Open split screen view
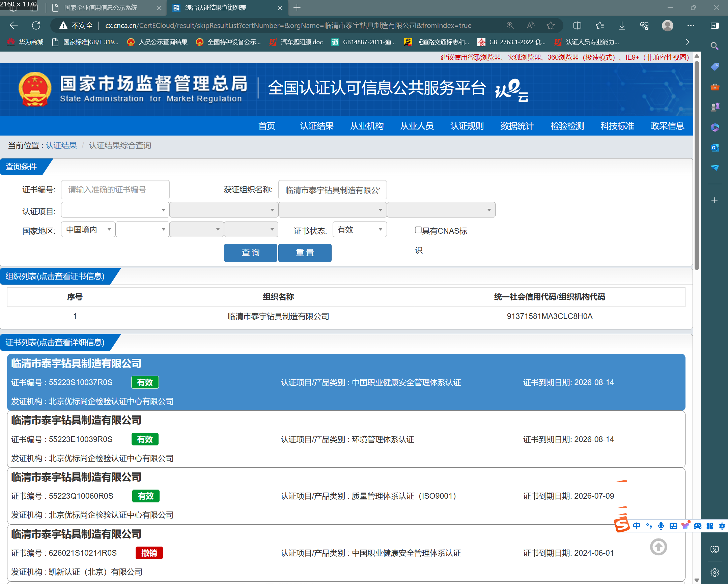The height and width of the screenshot is (584, 728). coord(577,25)
